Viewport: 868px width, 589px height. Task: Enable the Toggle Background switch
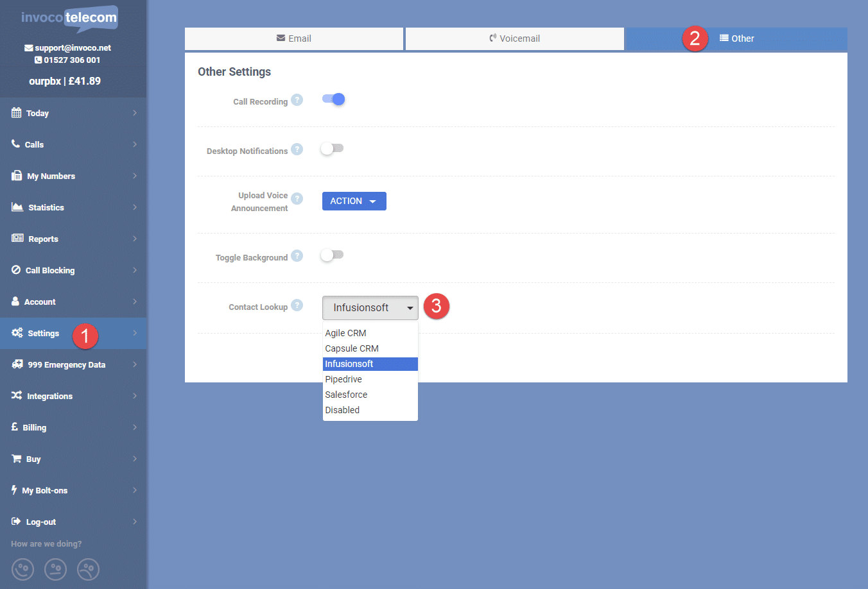coord(332,255)
